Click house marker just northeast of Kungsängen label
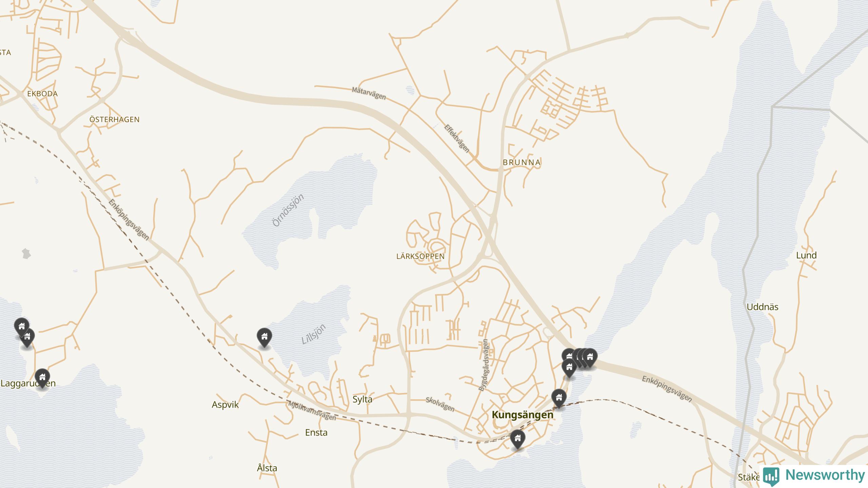 tap(559, 398)
